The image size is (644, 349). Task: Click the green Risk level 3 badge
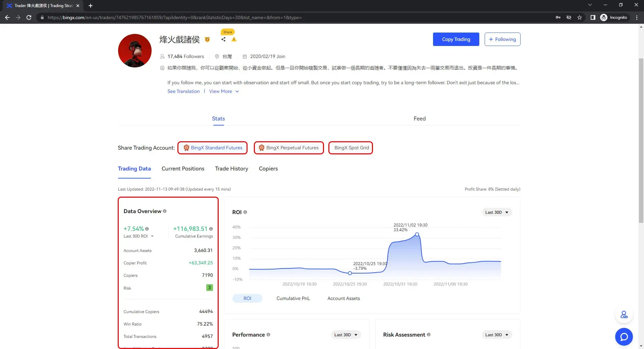point(210,288)
